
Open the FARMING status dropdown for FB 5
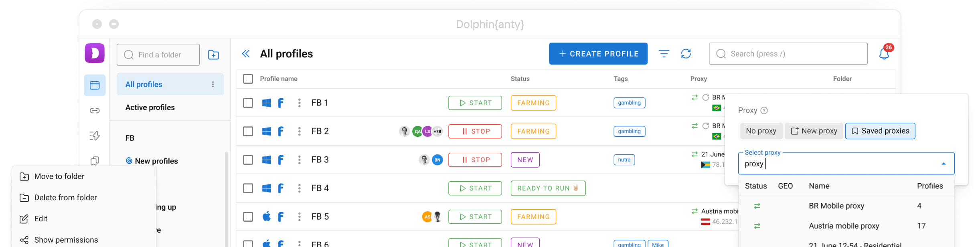pyautogui.click(x=533, y=217)
